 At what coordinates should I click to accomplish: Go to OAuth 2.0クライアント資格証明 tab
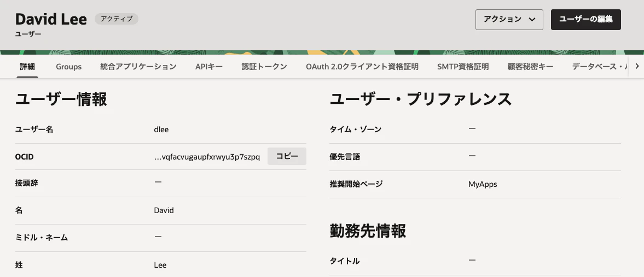pyautogui.click(x=362, y=67)
